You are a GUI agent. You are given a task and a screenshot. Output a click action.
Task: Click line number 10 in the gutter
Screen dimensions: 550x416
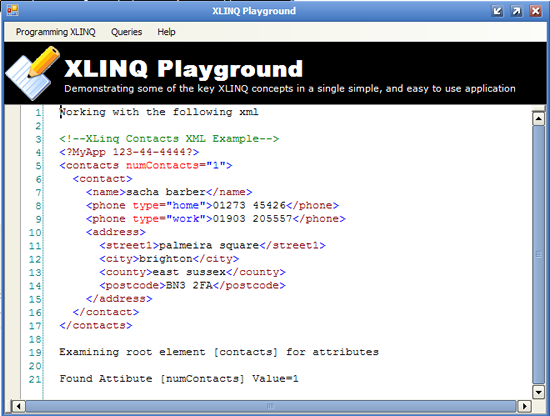tap(35, 233)
